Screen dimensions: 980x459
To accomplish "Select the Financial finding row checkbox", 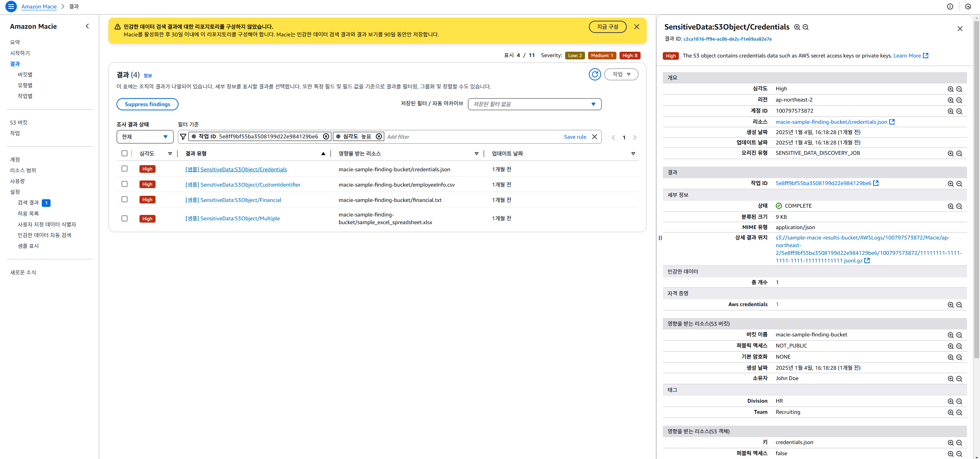I will [125, 199].
